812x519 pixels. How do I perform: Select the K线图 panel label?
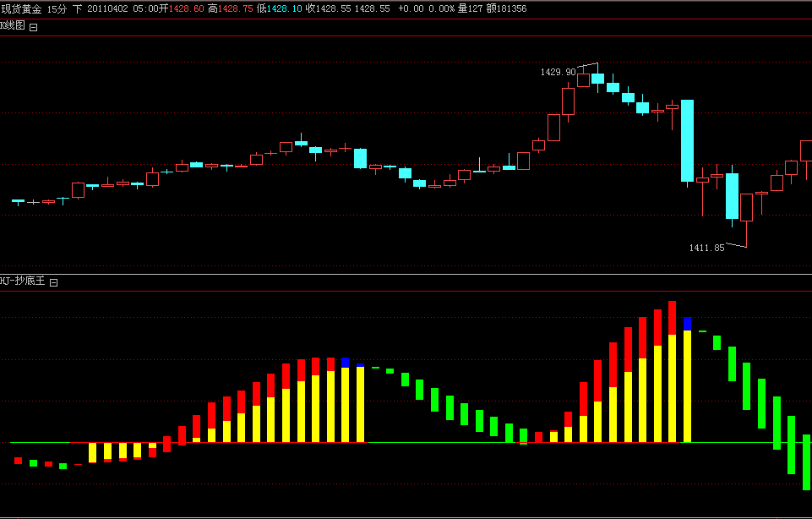[13, 26]
